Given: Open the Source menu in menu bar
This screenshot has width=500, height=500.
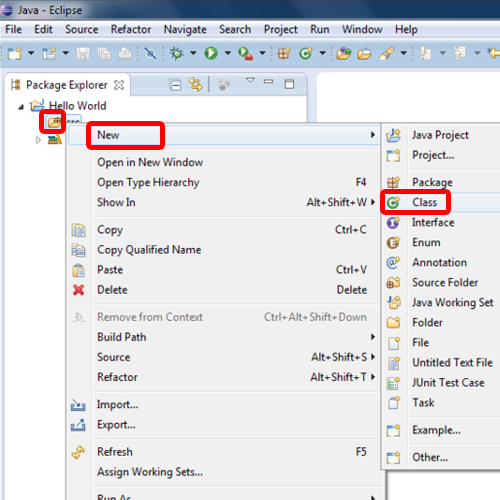Looking at the screenshot, I should point(82,29).
